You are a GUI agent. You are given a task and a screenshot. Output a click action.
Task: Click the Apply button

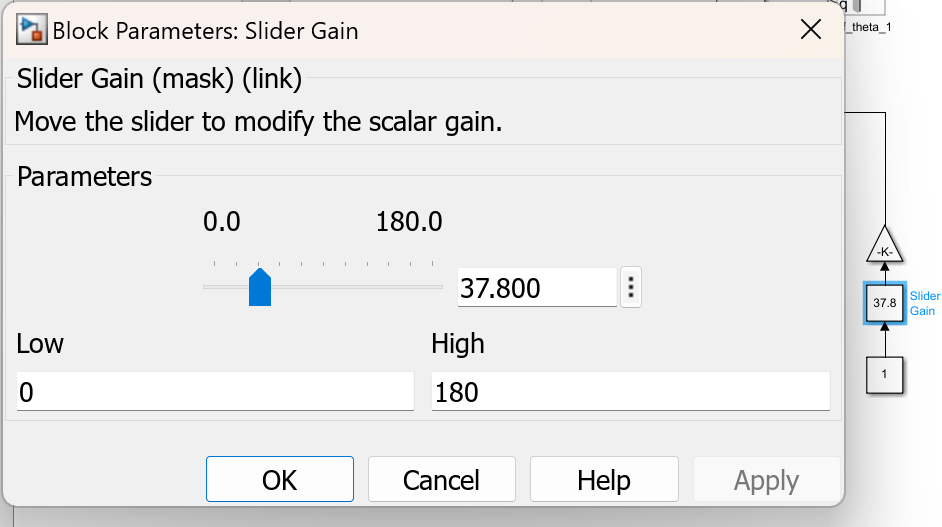point(766,480)
